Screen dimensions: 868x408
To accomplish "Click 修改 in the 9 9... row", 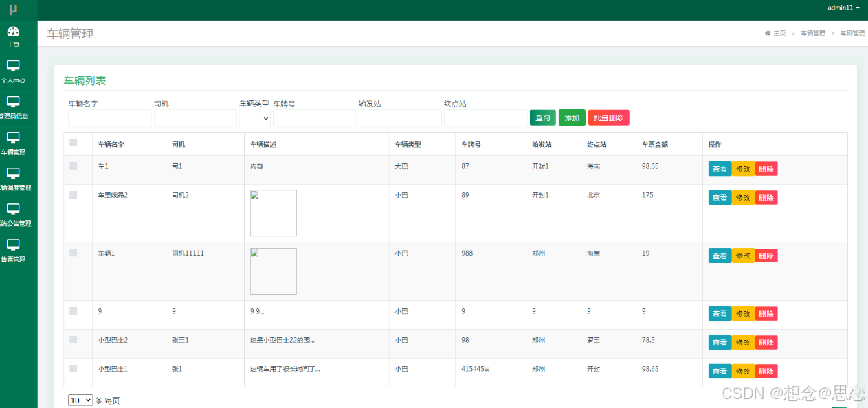I will click(743, 313).
